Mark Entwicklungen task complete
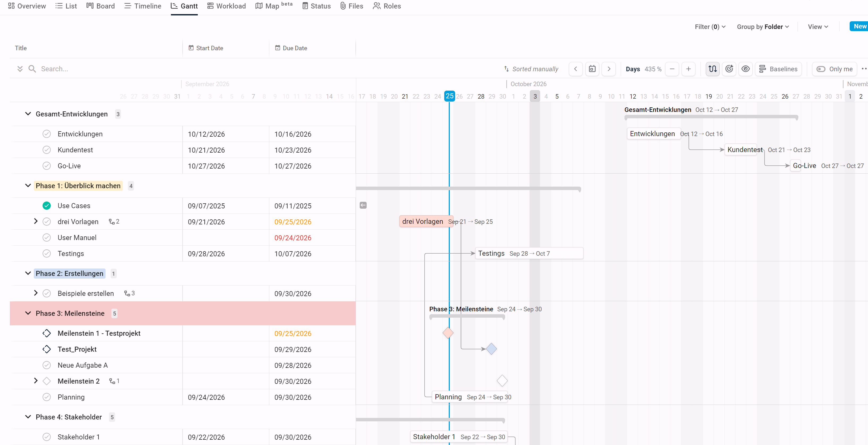868x445 pixels. click(x=47, y=134)
